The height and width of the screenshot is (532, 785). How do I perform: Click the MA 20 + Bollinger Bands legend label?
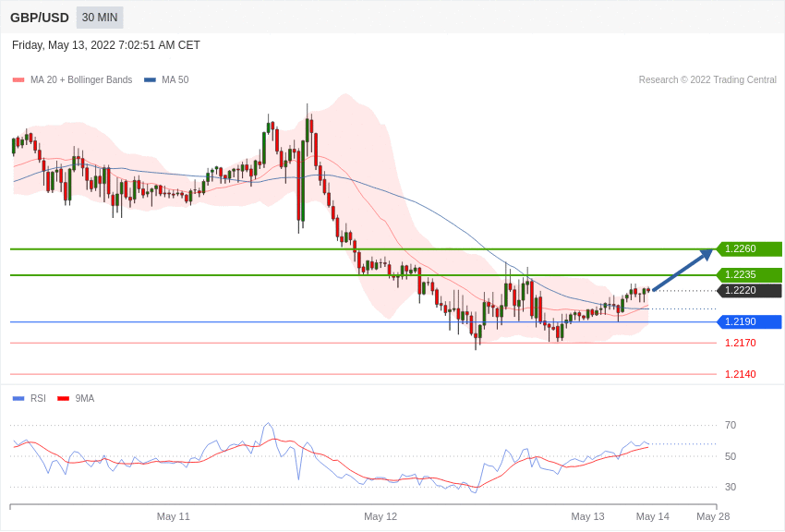tap(81, 79)
